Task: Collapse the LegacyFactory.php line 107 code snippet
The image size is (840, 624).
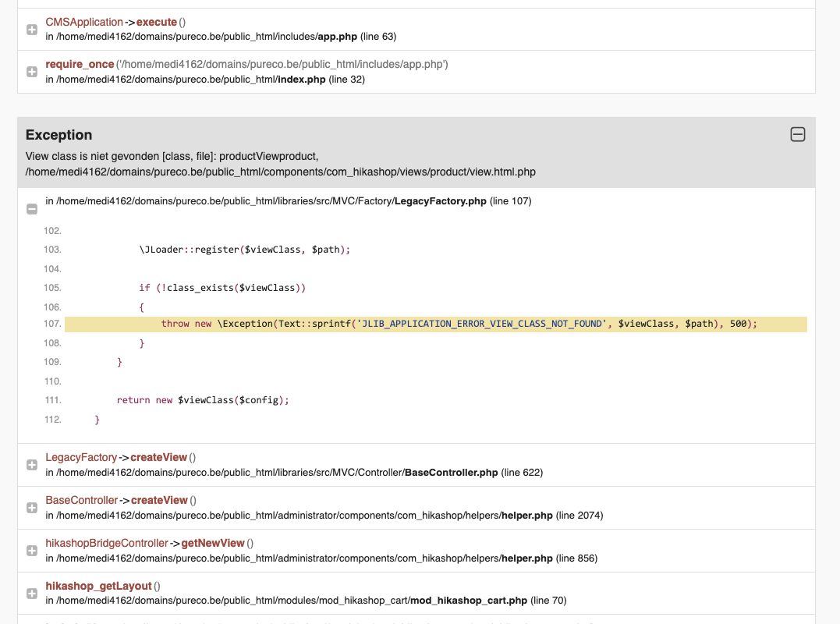Action: [x=32, y=209]
